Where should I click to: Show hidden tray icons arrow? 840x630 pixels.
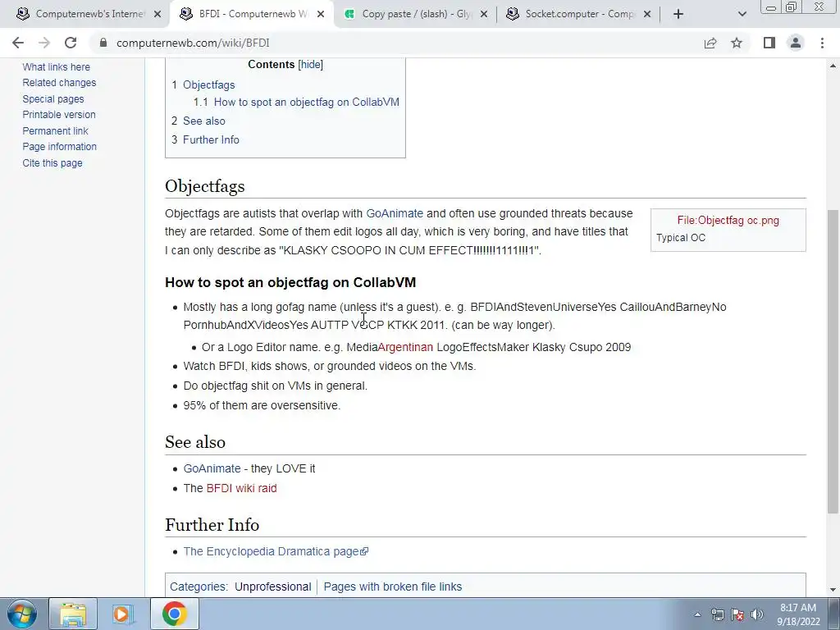(x=697, y=614)
